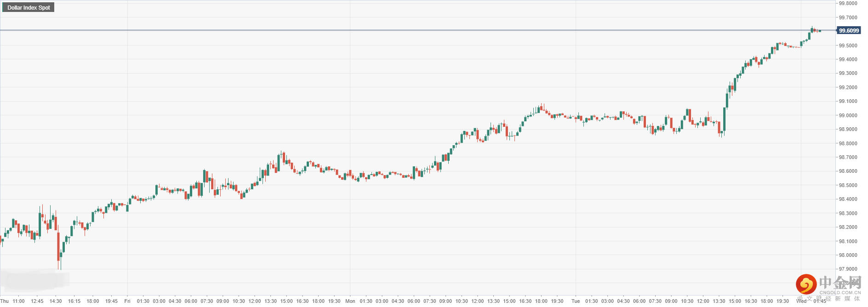
Task: Select the 99.6099 current price tag
Action: click(x=849, y=30)
